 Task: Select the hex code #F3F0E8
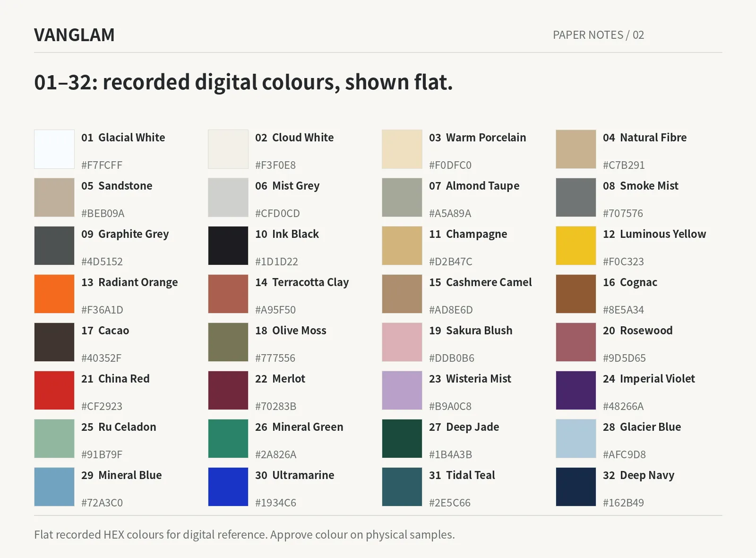275,165
